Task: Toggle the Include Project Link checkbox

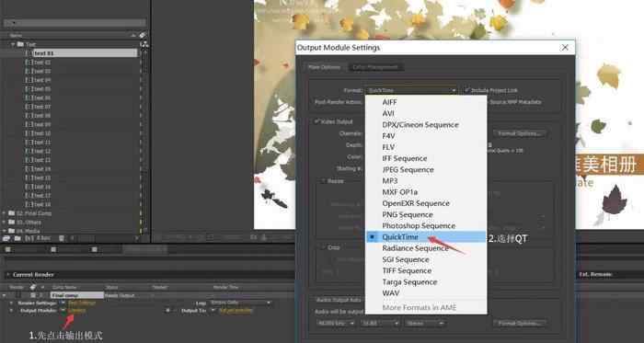Action: (467, 90)
